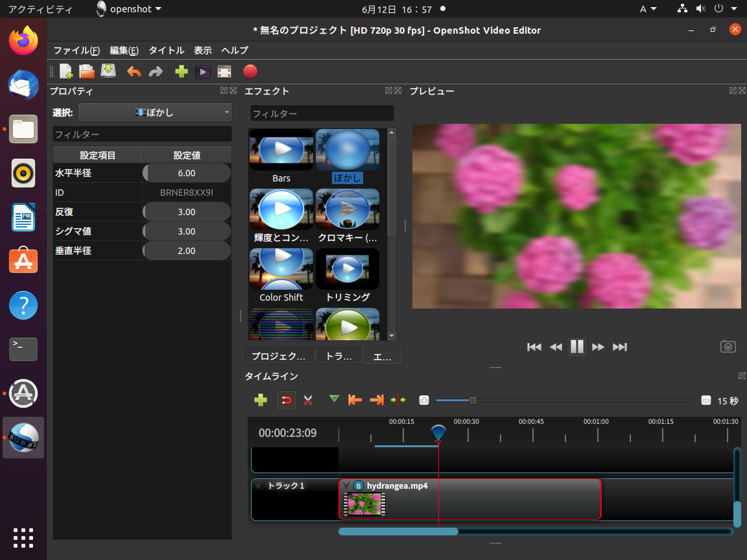Add a track with timeline green plus
Image resolution: width=747 pixels, height=560 pixels.
click(261, 400)
